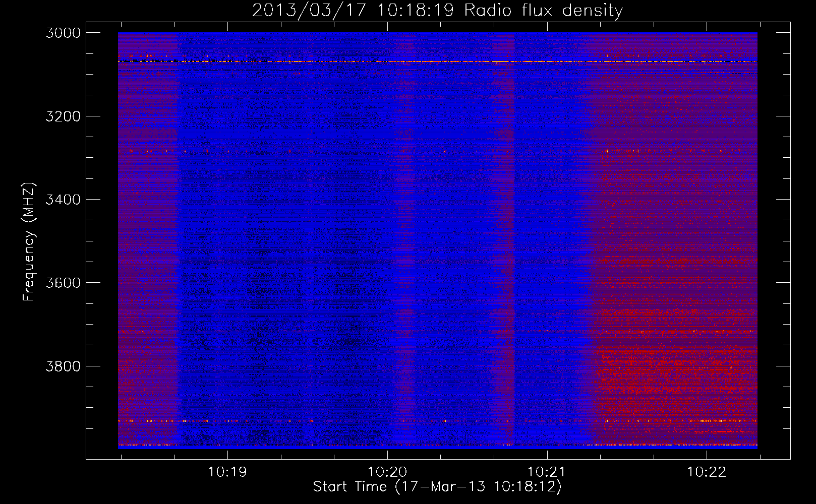The width and height of the screenshot is (816, 504).
Task: Click the 10:20 time tick label
Action: pyautogui.click(x=387, y=472)
